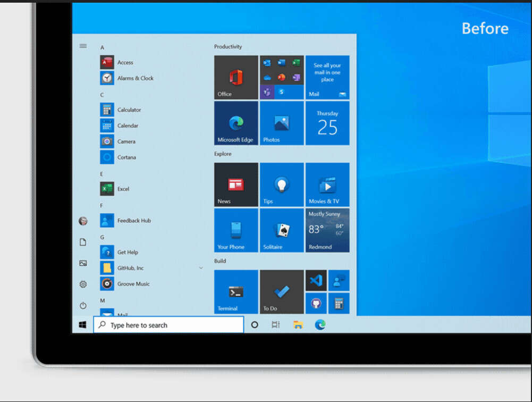Image resolution: width=532 pixels, height=402 pixels.
Task: Click the letter G section header
Action: (103, 237)
